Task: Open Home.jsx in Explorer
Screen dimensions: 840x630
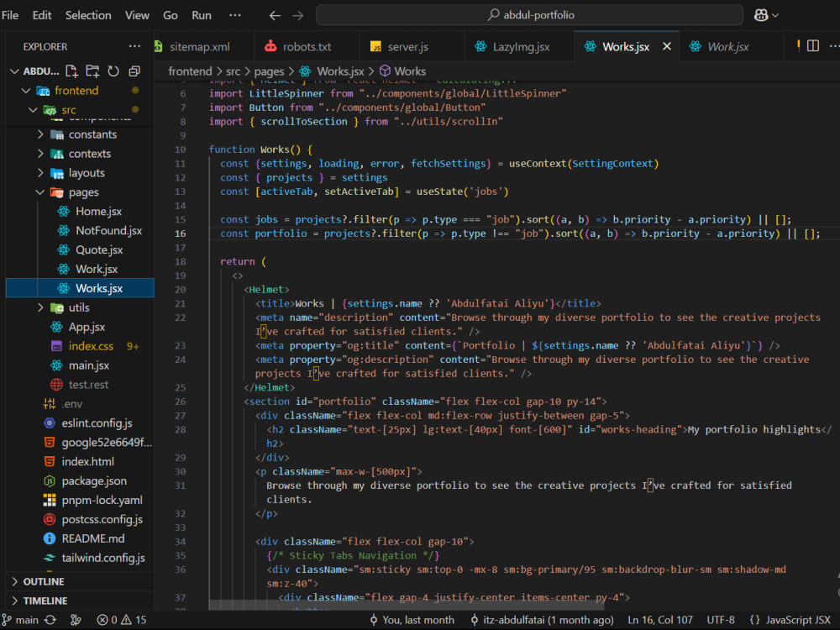Action: [x=81, y=211]
